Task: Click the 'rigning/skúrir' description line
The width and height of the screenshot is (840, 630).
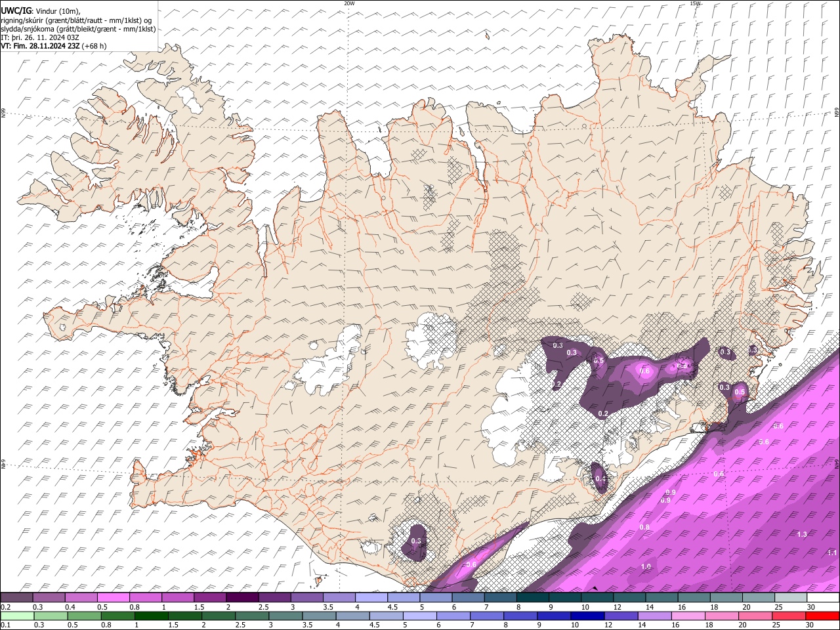Action: (x=76, y=20)
